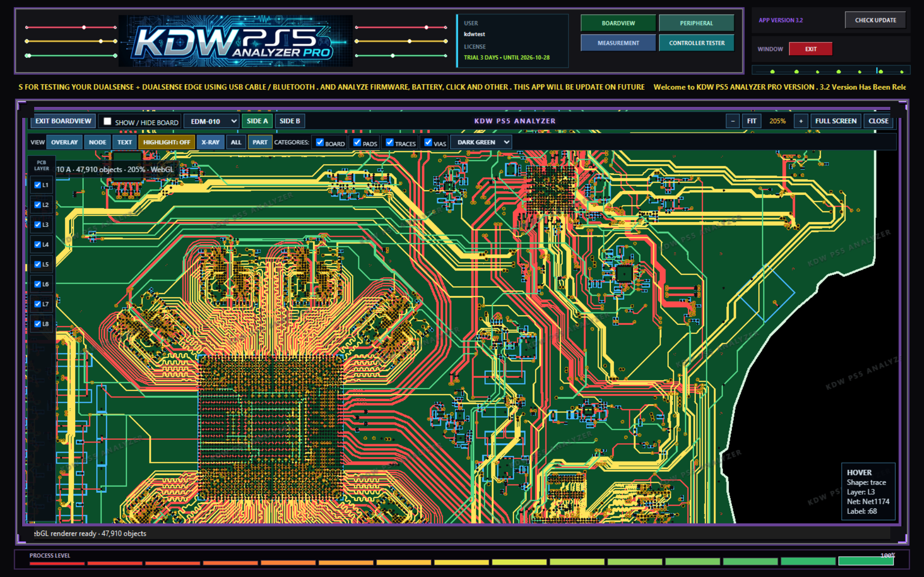Enable the OVERLAY view mode
The width and height of the screenshot is (924, 577).
[64, 142]
